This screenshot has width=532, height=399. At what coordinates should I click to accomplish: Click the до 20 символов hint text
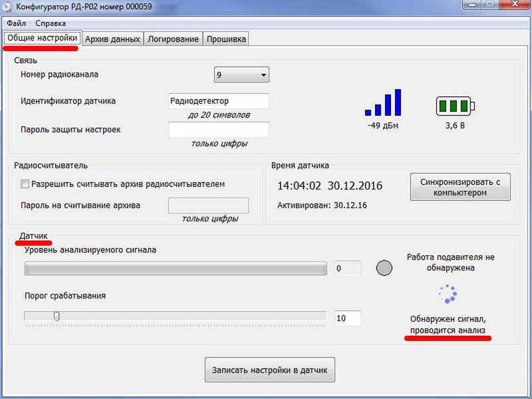[x=219, y=115]
